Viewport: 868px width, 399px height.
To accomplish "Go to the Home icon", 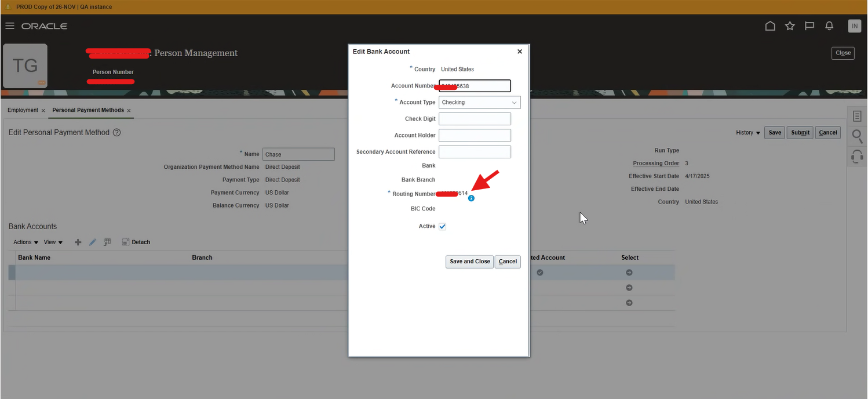I will coord(770,26).
